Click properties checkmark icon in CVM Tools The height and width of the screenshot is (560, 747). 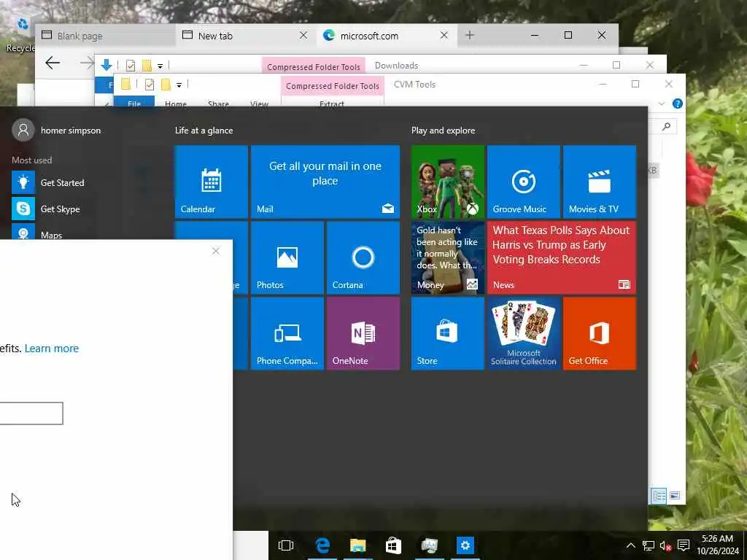150,85
